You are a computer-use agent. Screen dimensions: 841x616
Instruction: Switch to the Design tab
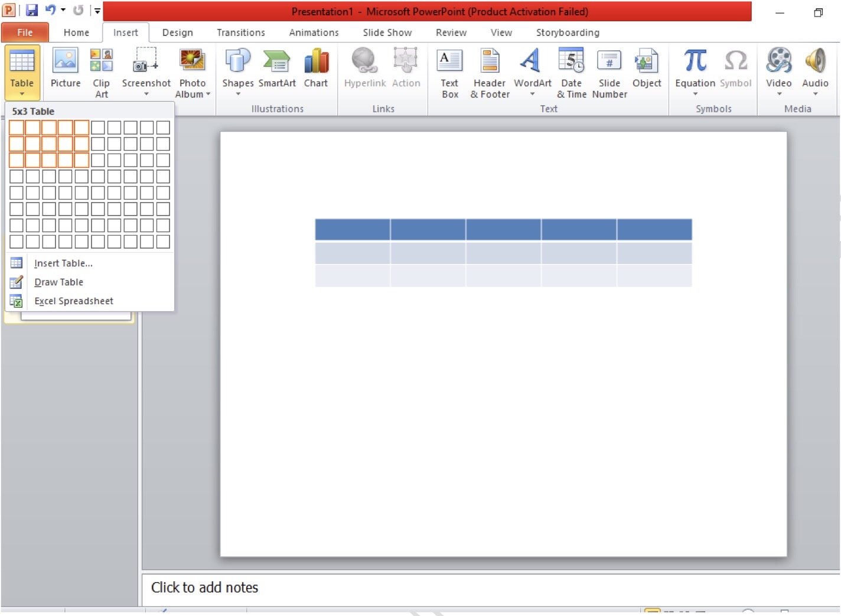click(177, 32)
